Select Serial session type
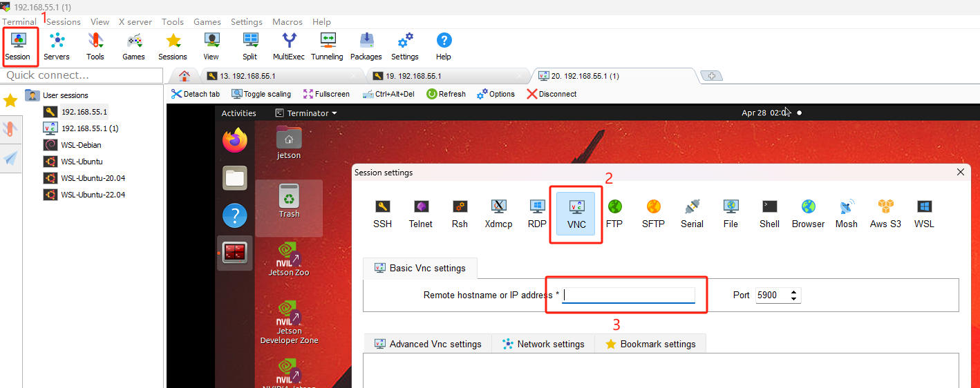 (692, 214)
